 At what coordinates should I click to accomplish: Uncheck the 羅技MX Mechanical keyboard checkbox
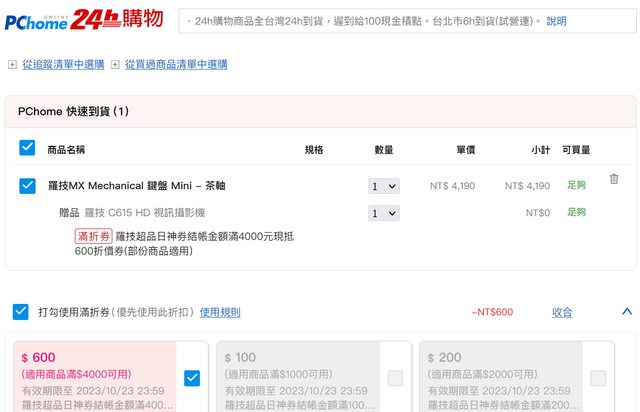coord(27,185)
